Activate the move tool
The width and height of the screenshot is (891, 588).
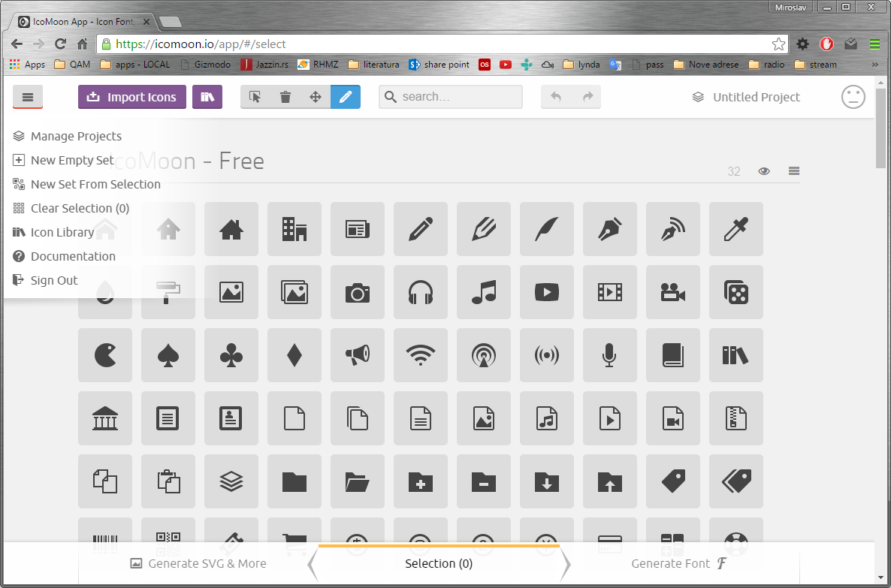coord(316,97)
